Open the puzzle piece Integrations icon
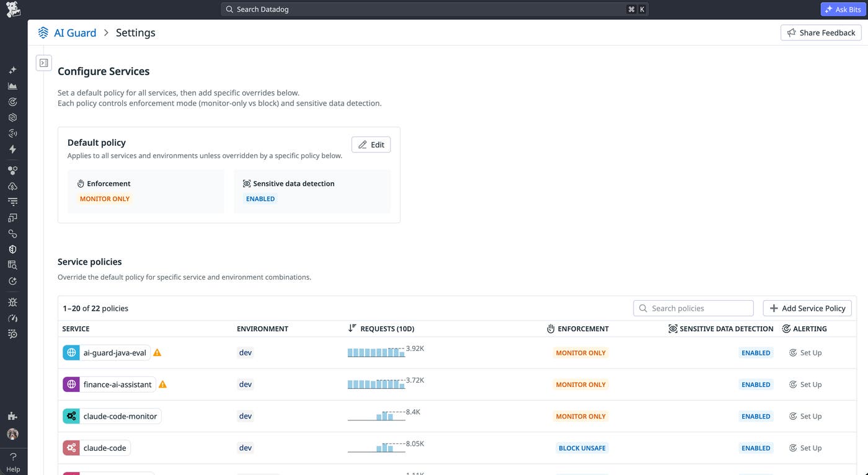This screenshot has width=868, height=475. pyautogui.click(x=12, y=416)
